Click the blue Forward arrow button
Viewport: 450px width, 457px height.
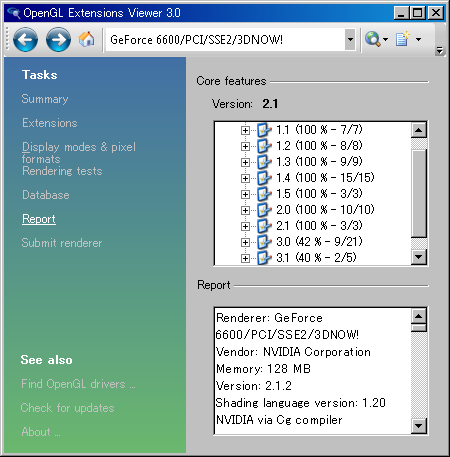click(x=58, y=40)
